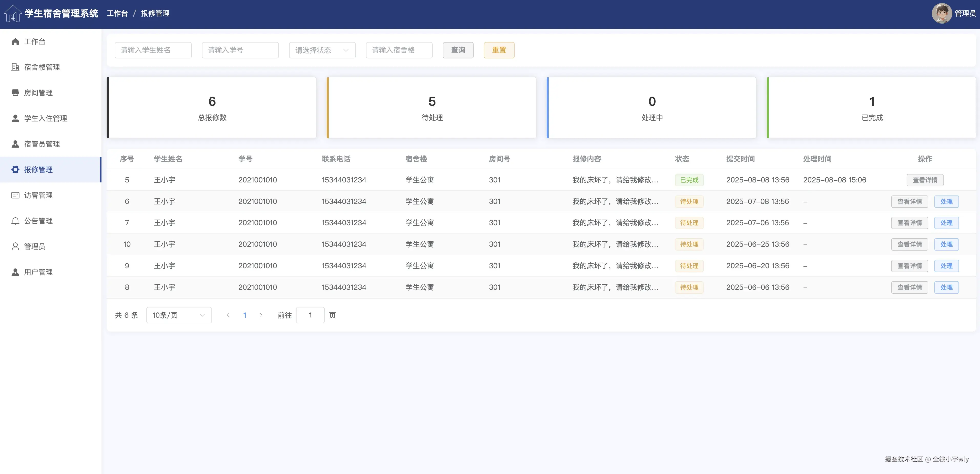This screenshot has width=980, height=474.
Task: Click the room icon beside 房间管理
Action: [x=15, y=93]
